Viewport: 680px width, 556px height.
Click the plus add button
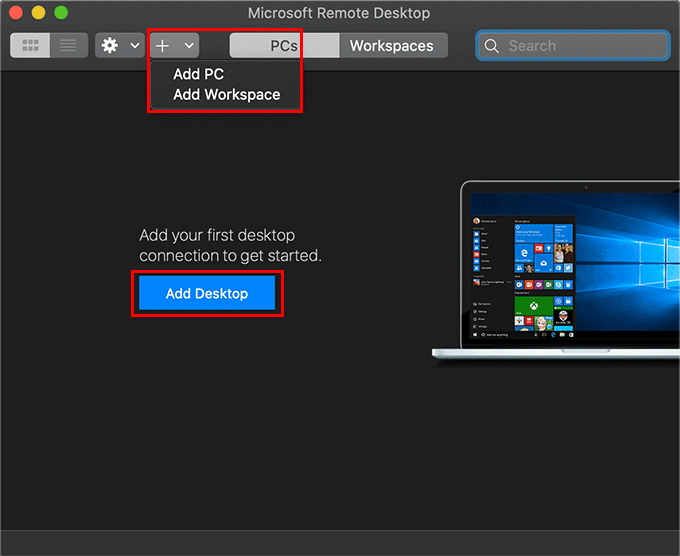click(x=163, y=46)
